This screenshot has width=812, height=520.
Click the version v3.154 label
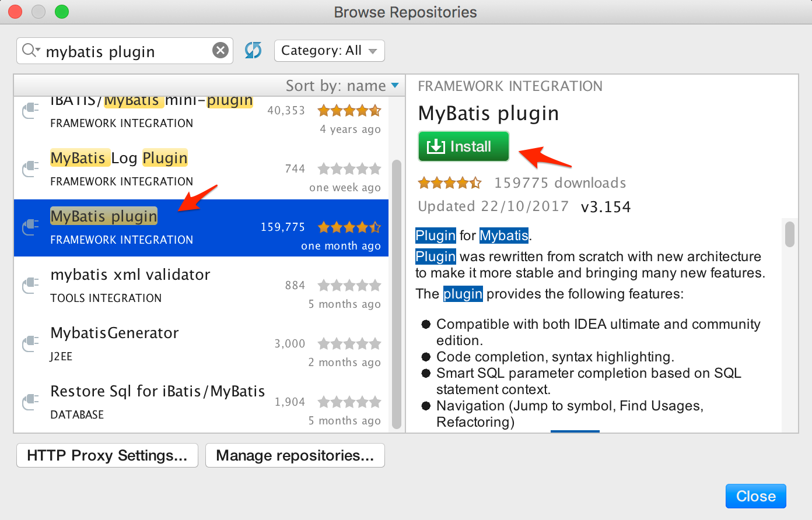[x=605, y=207]
